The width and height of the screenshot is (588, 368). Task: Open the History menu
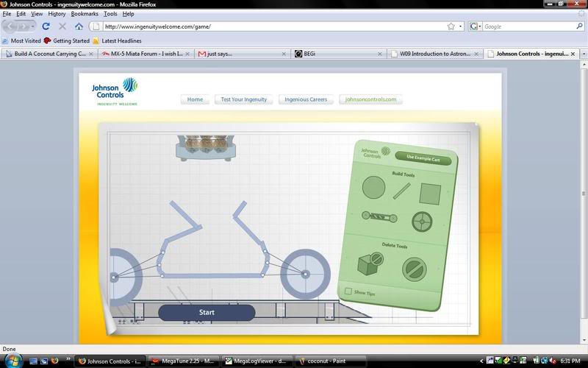click(x=57, y=14)
